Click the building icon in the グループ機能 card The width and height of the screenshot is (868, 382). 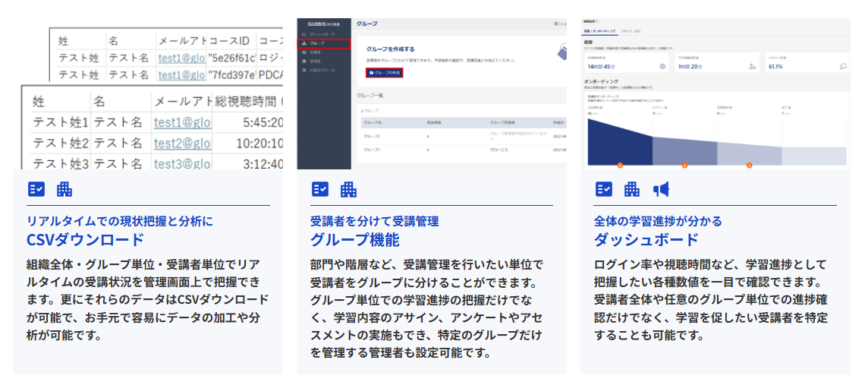[348, 189]
